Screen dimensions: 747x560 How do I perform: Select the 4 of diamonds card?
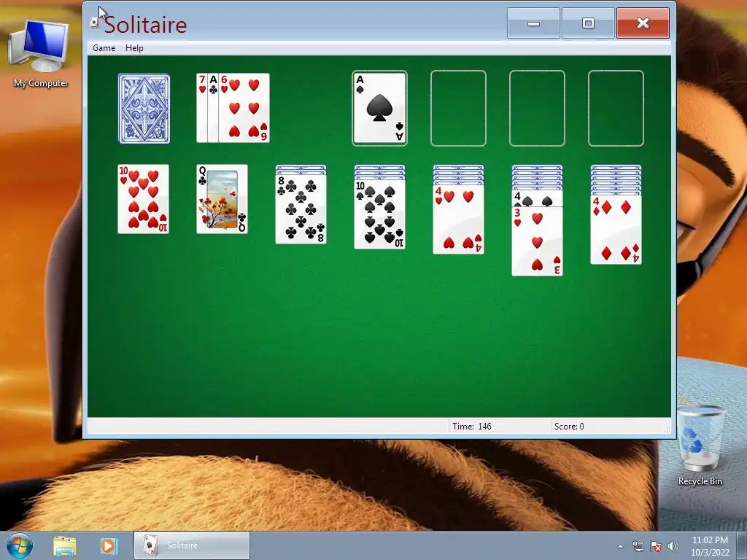click(616, 230)
